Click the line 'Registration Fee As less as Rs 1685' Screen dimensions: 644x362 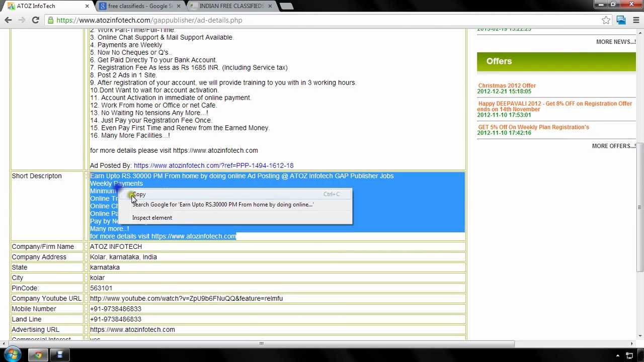189,67
